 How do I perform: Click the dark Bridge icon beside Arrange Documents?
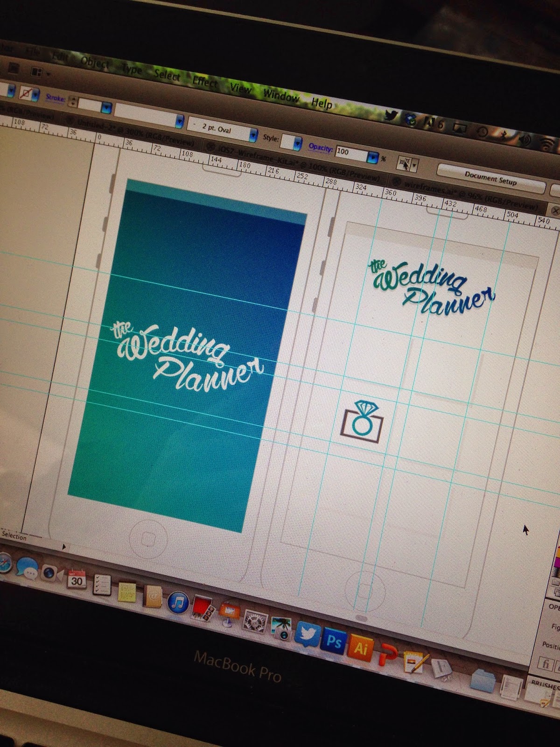point(13,69)
